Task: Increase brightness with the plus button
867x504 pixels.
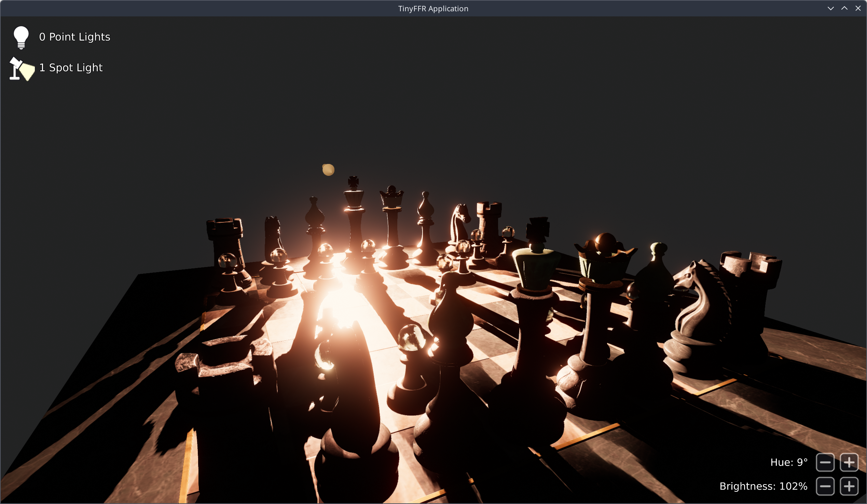Action: 849,487
